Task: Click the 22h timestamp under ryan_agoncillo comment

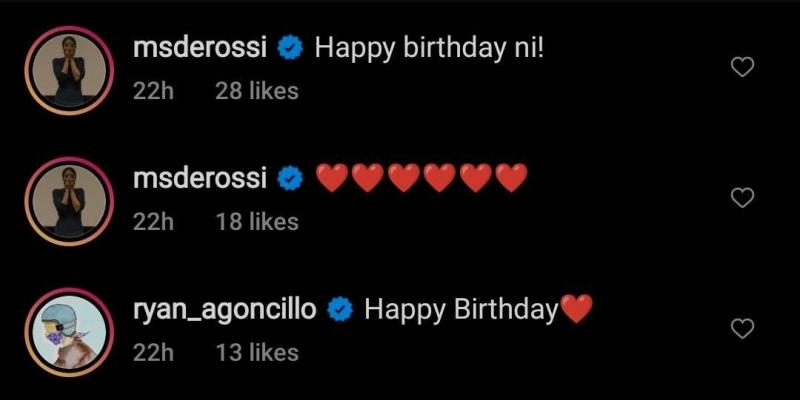Action: click(153, 353)
